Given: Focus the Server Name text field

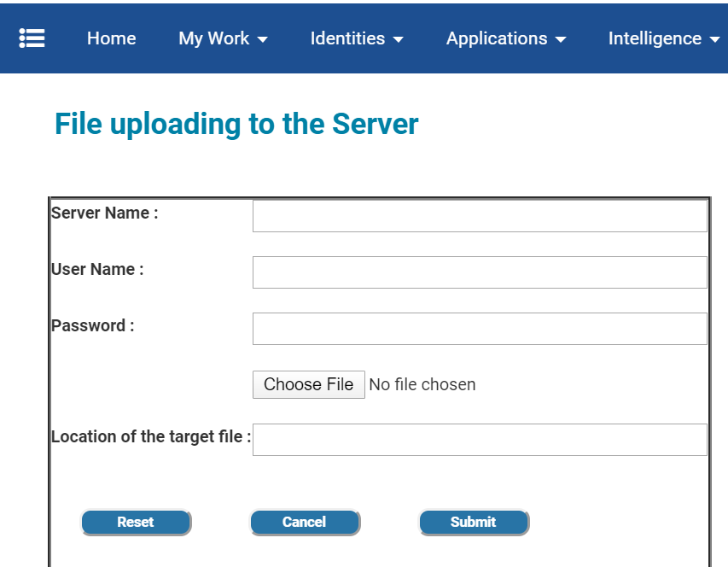Looking at the screenshot, I should (x=480, y=216).
